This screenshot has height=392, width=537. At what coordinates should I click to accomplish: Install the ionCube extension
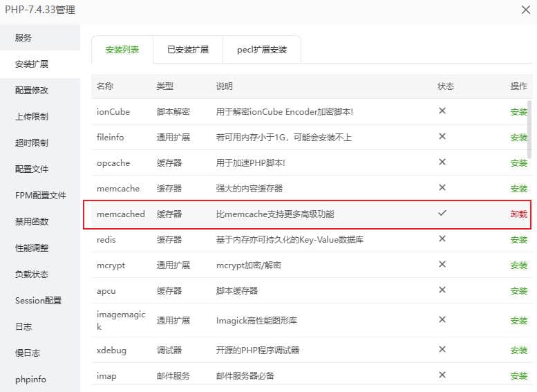pyautogui.click(x=518, y=112)
